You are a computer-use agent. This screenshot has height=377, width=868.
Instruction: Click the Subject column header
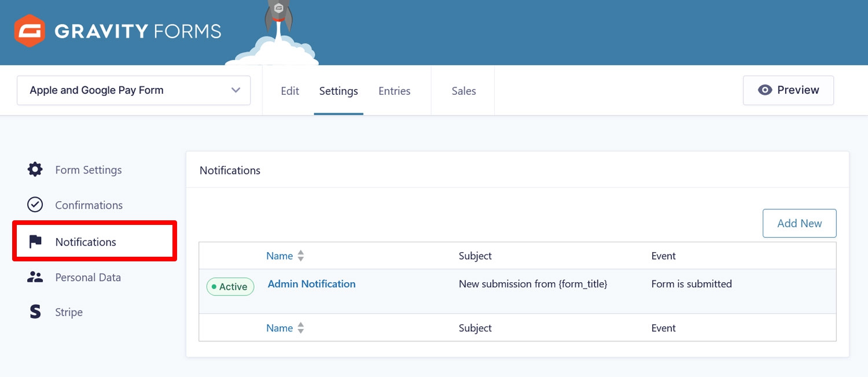[475, 256]
